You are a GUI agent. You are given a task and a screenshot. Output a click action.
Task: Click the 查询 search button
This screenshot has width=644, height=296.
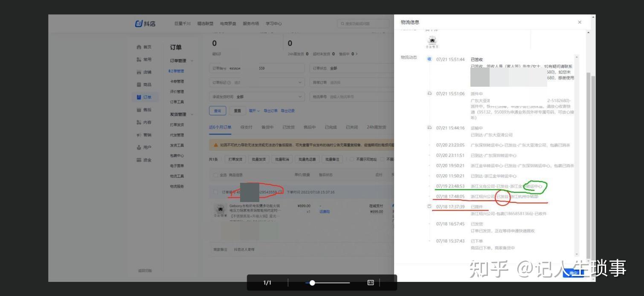point(218,111)
